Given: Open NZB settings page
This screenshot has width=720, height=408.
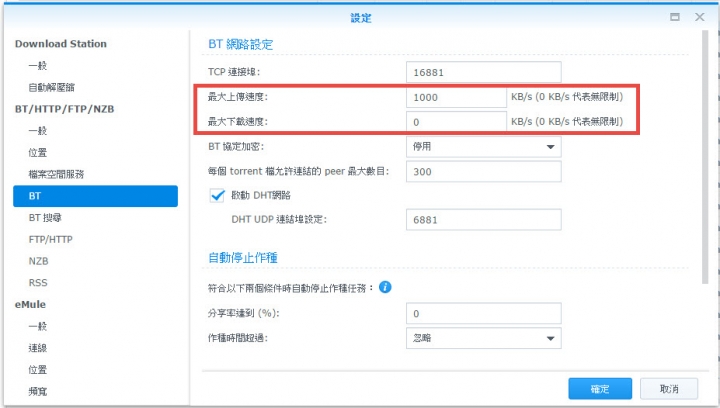Looking at the screenshot, I should 38,261.
